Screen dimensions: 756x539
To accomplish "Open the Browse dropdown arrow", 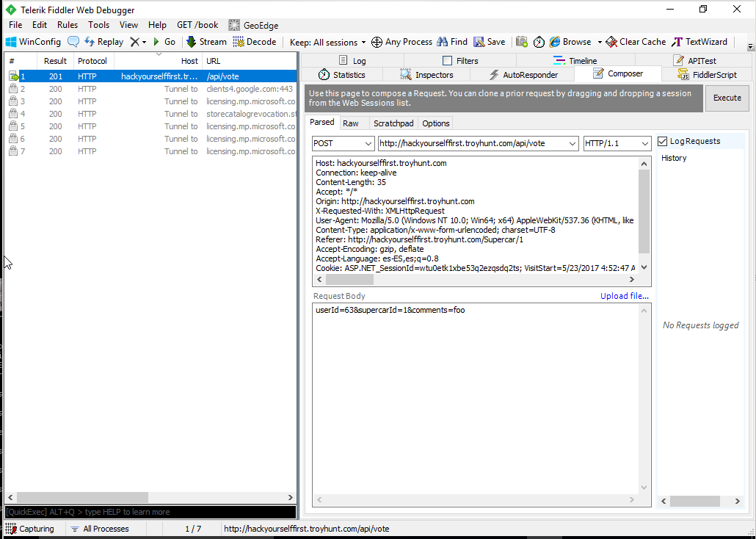I will pyautogui.click(x=600, y=43).
